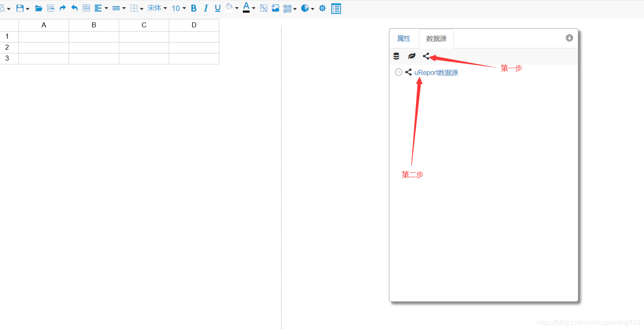The width and height of the screenshot is (644, 330).
Task: Select row header 2
Action: tap(9, 48)
